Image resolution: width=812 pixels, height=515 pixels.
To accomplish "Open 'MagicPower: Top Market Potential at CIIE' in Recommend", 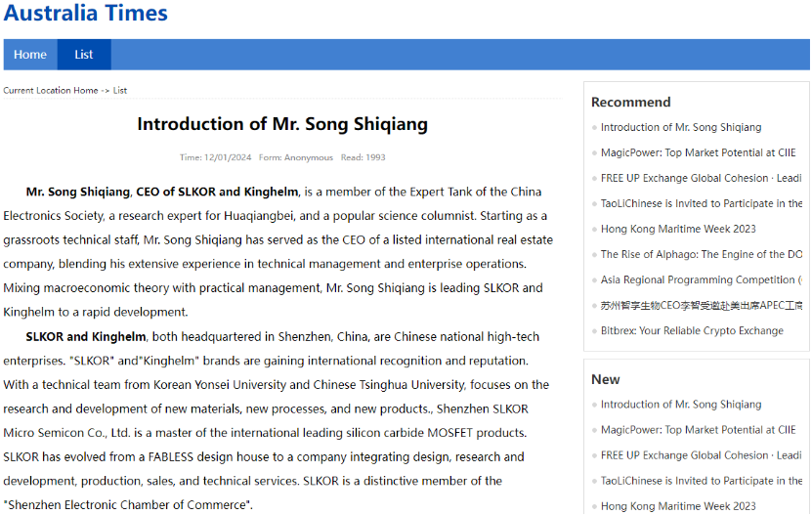I will (698, 152).
